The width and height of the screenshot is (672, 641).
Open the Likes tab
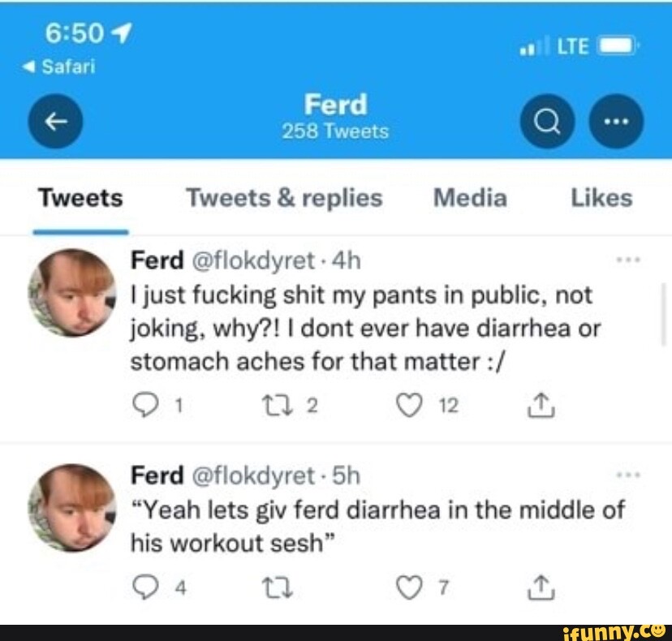pos(601,198)
